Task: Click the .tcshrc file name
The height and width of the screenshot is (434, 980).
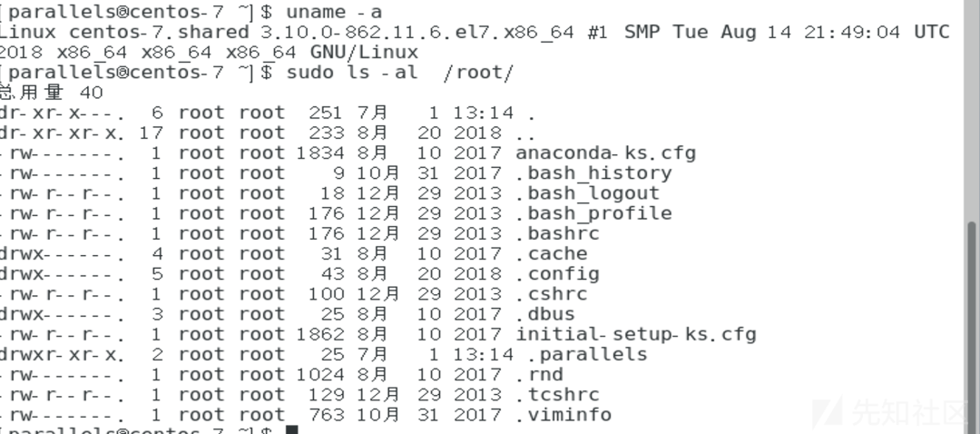Action: (x=557, y=394)
